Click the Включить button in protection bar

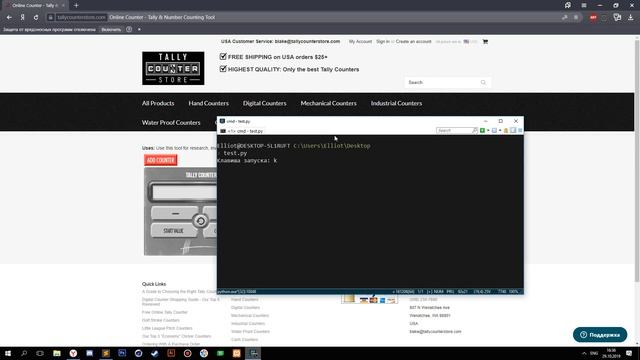111,29
